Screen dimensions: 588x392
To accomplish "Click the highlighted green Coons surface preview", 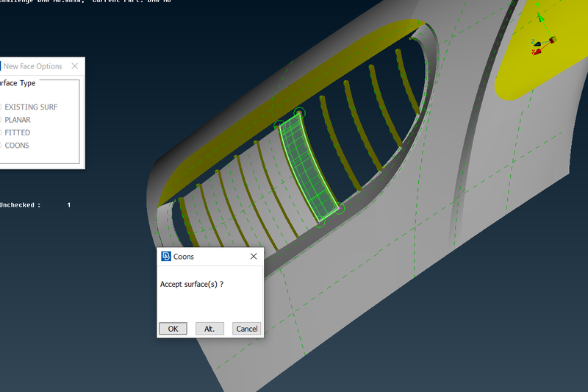I will coord(308,168).
